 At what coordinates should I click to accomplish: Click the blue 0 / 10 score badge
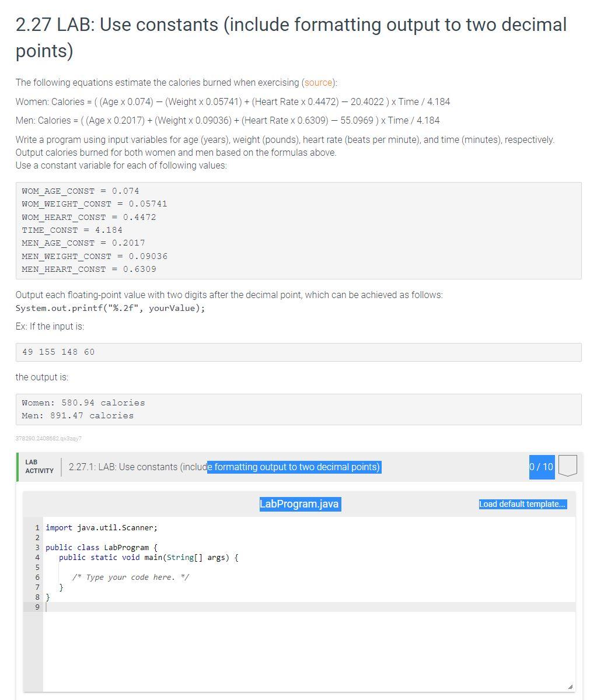[x=542, y=467]
